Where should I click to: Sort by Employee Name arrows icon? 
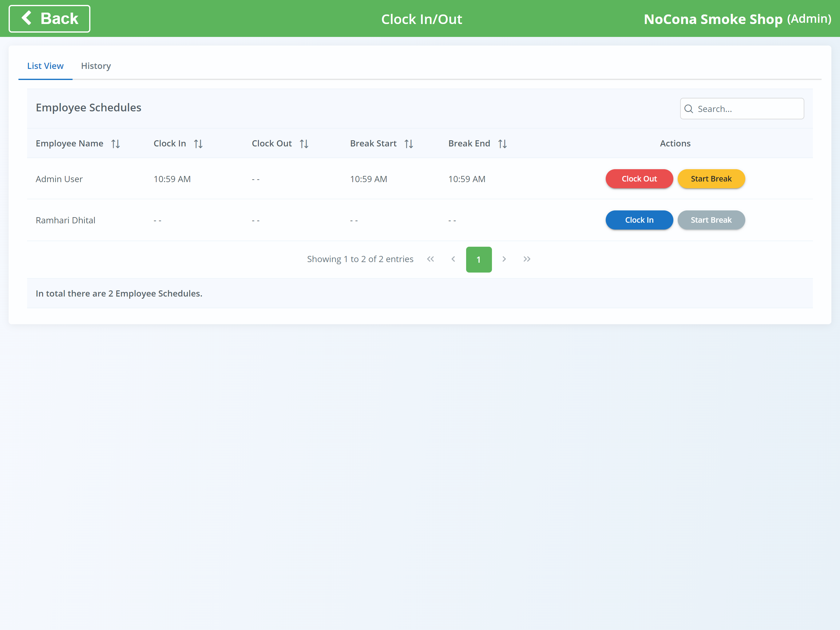point(115,144)
